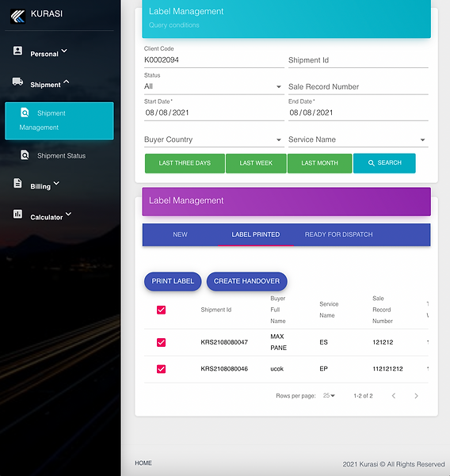Viewport: 450px width, 476px height.
Task: Uncheck the KRS2108080047 row checkbox
Action: 162,342
